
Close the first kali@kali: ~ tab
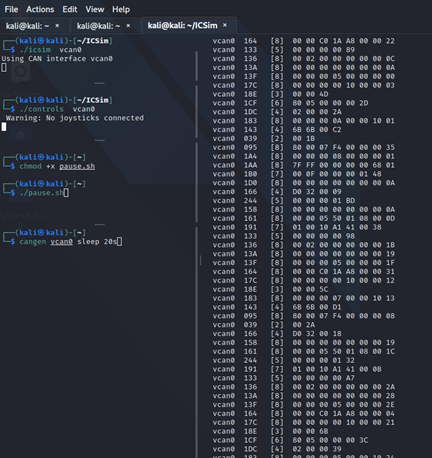click(57, 26)
